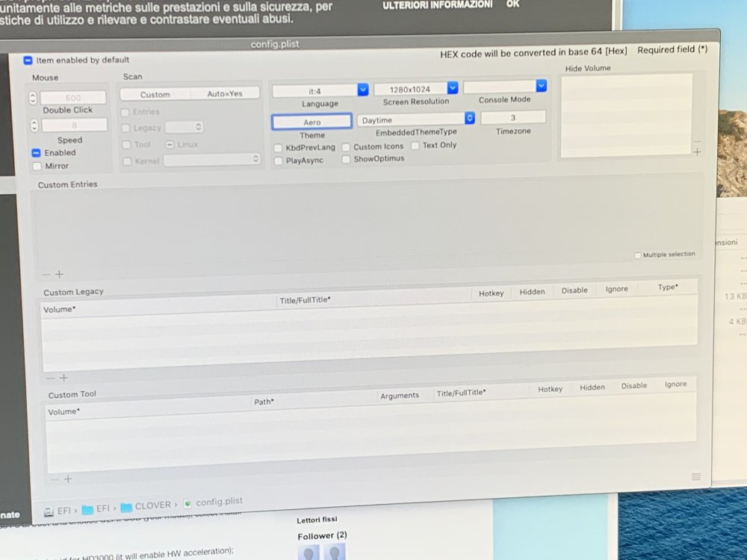Tick the Scan Legacy checkbox
This screenshot has width=747, height=560.
[125, 128]
